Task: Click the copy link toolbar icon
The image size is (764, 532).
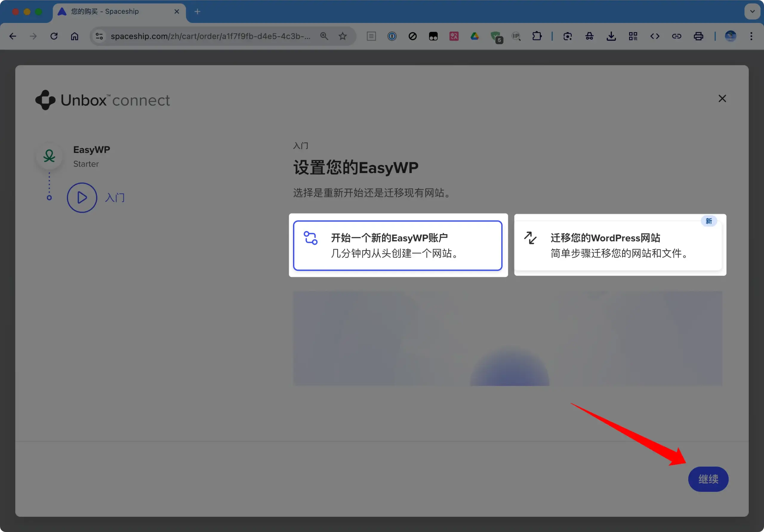Action: 677,36
